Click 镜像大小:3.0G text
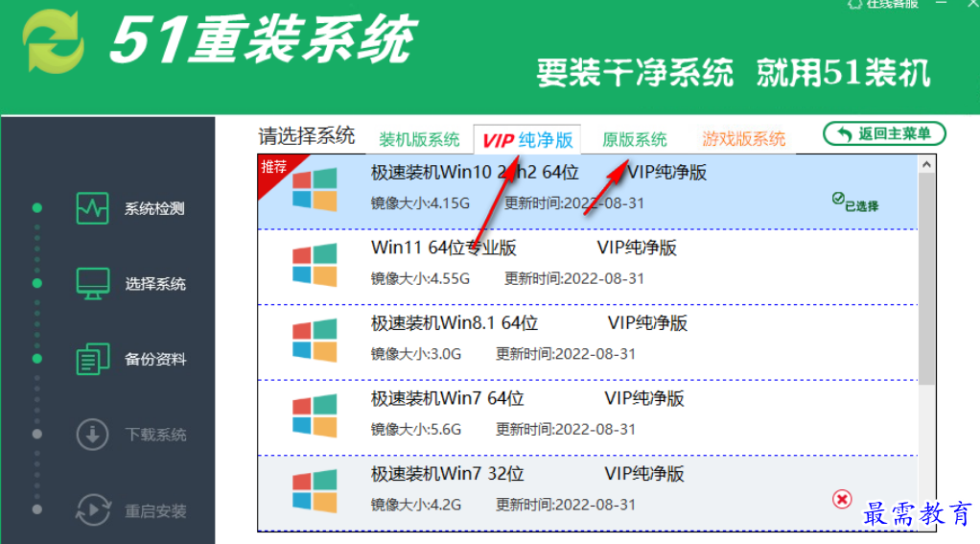This screenshot has height=544, width=980. tap(415, 354)
